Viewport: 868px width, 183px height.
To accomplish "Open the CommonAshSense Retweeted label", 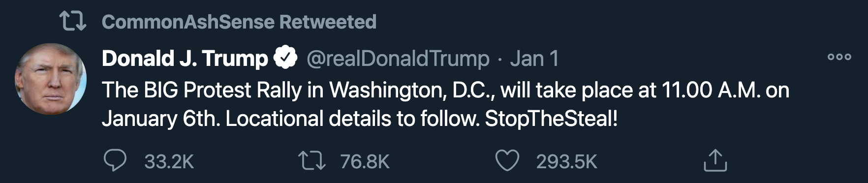I will (x=239, y=22).
